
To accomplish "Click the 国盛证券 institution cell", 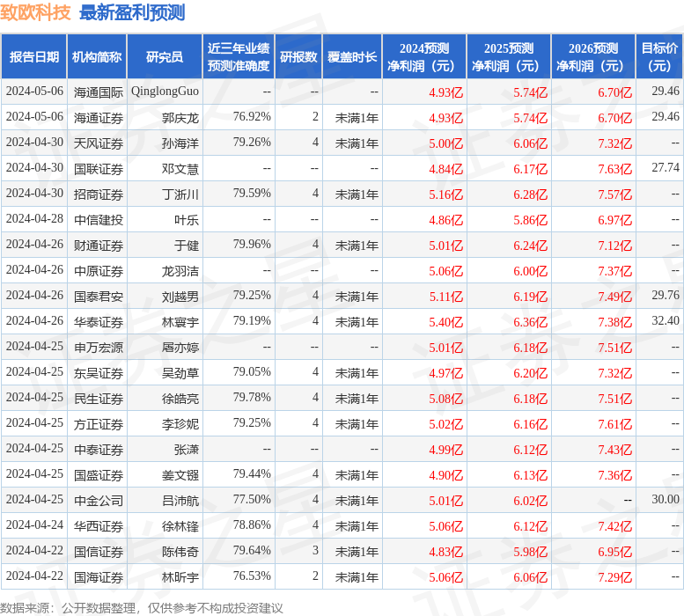I will (x=98, y=474).
